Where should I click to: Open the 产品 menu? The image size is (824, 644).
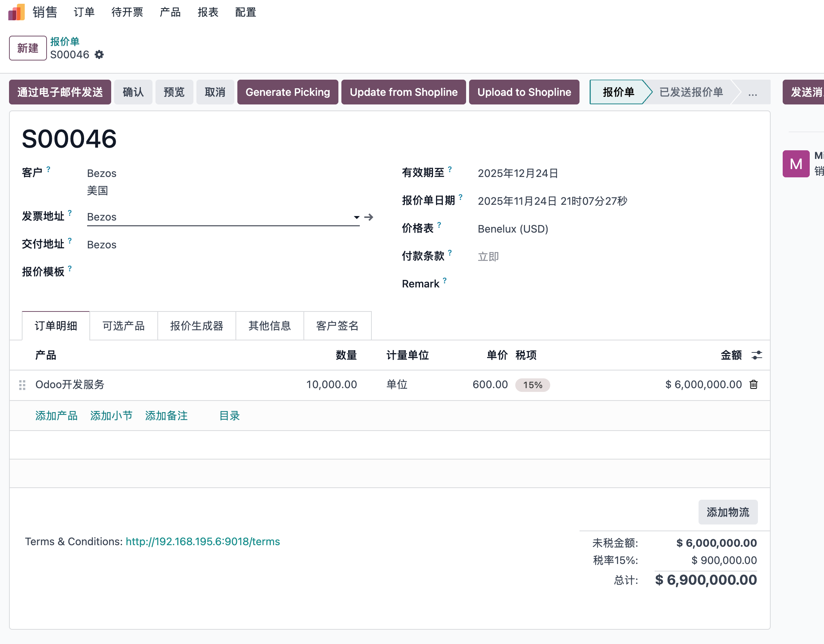coord(170,12)
